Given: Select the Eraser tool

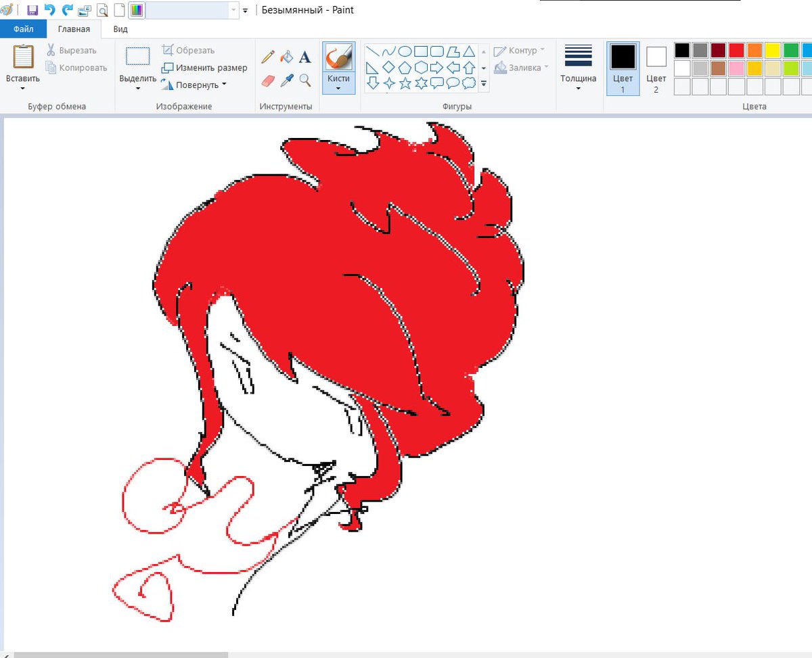Looking at the screenshot, I should click(267, 80).
